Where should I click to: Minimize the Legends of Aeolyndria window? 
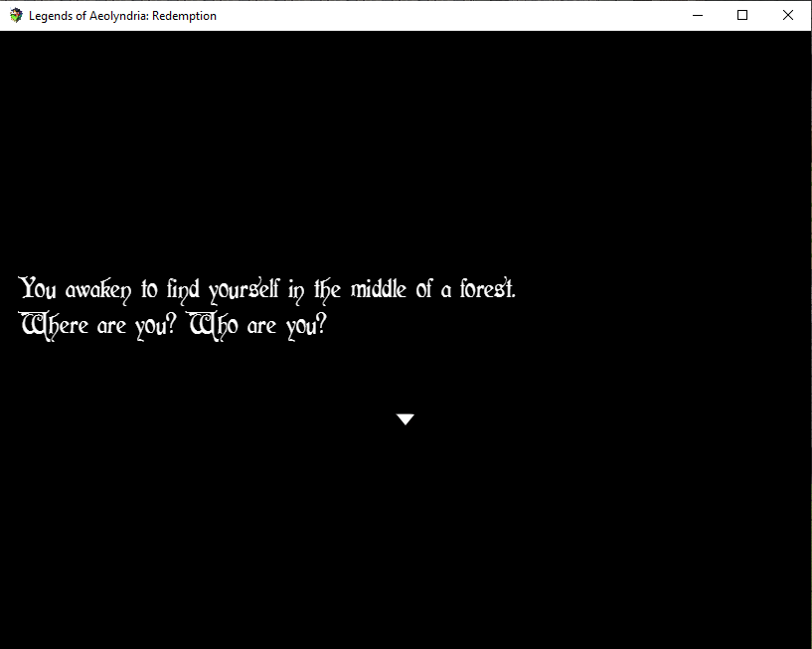click(698, 16)
